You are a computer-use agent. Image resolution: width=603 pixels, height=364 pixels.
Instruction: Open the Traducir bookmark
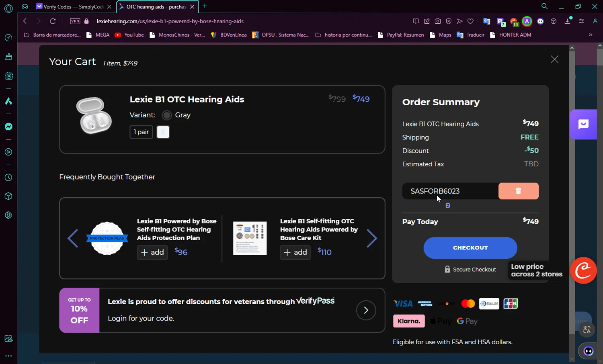pos(471,35)
